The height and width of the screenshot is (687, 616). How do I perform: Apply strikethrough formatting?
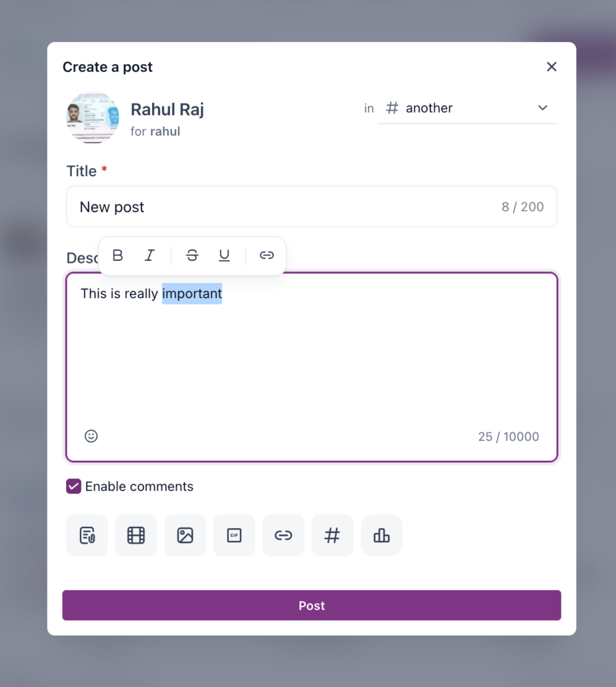click(x=192, y=255)
